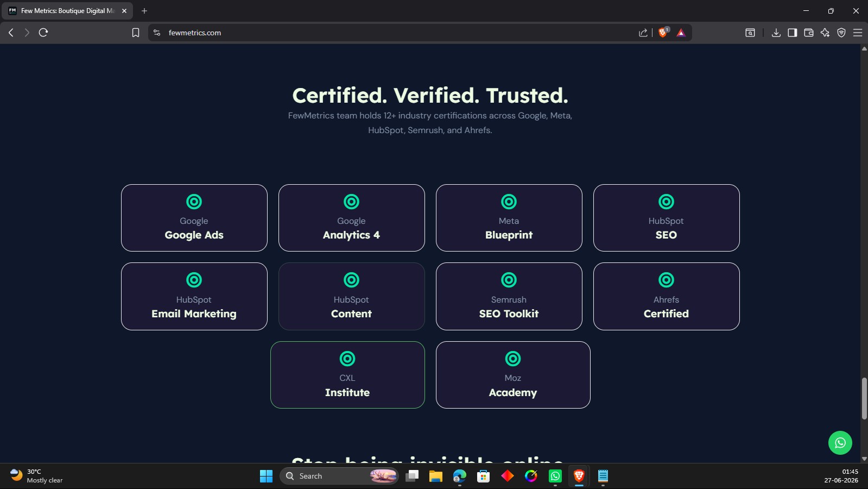Viewport: 868px width, 489px height.
Task: Close the Few Metrics tab
Action: click(124, 11)
